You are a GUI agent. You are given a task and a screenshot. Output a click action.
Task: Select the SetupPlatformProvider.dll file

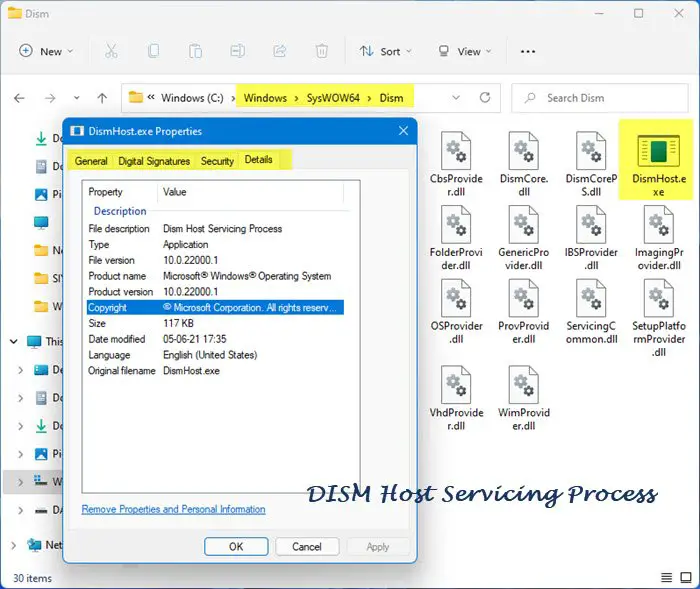coord(659,318)
